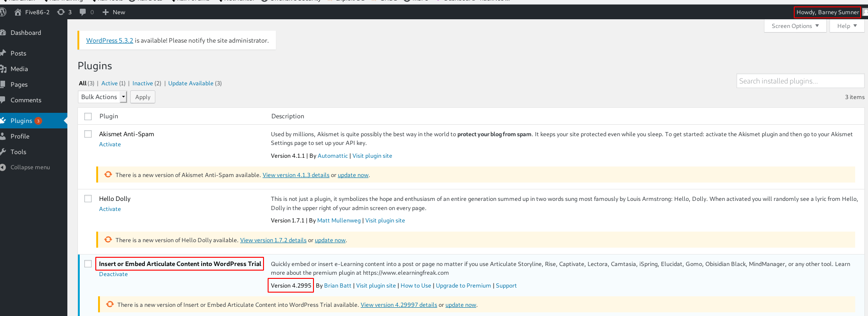Visit plugin site for Hello Dolly

[x=385, y=221]
